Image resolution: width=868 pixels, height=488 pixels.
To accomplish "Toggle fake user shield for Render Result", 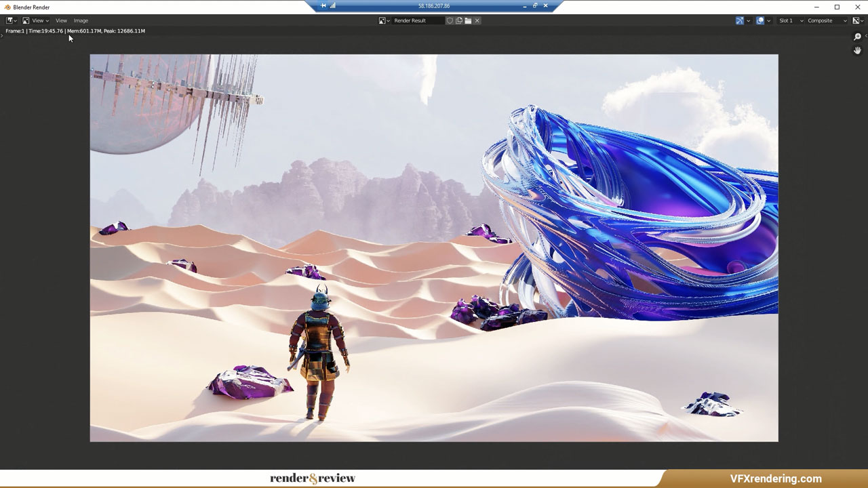I will click(450, 20).
